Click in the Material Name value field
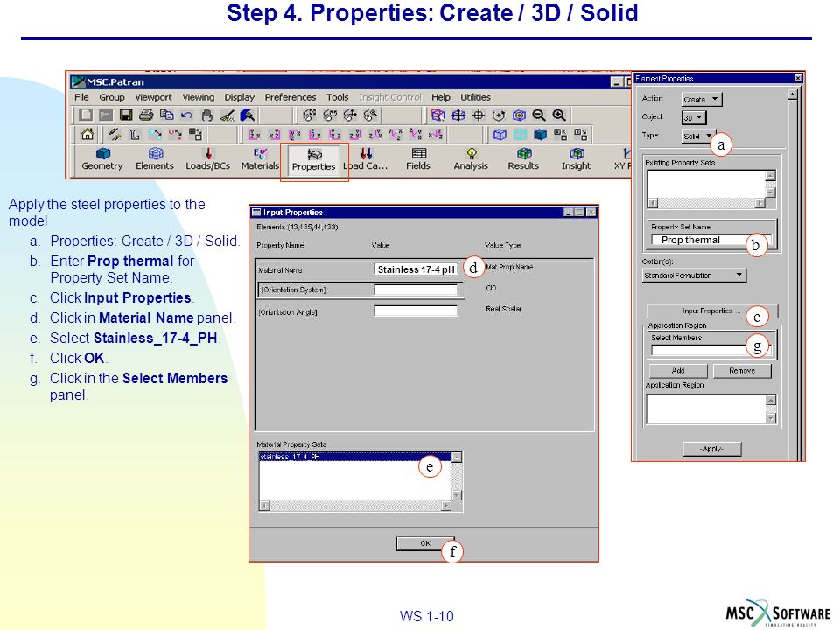This screenshot has width=840, height=630. pos(416,269)
